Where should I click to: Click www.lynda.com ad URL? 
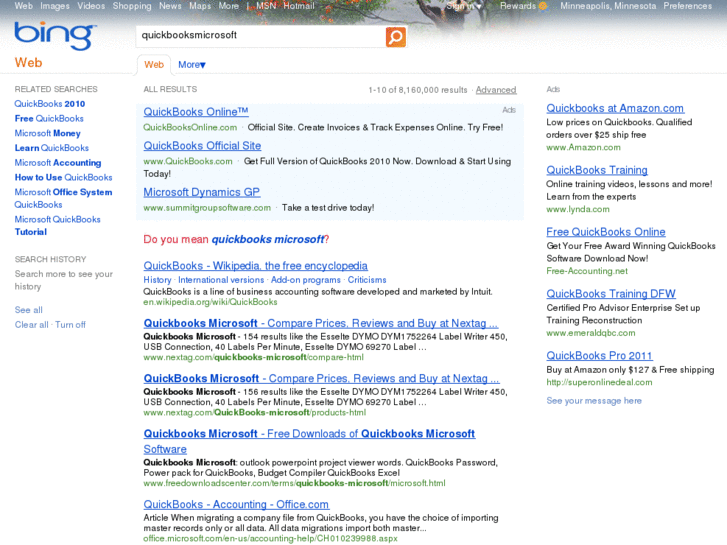578,209
